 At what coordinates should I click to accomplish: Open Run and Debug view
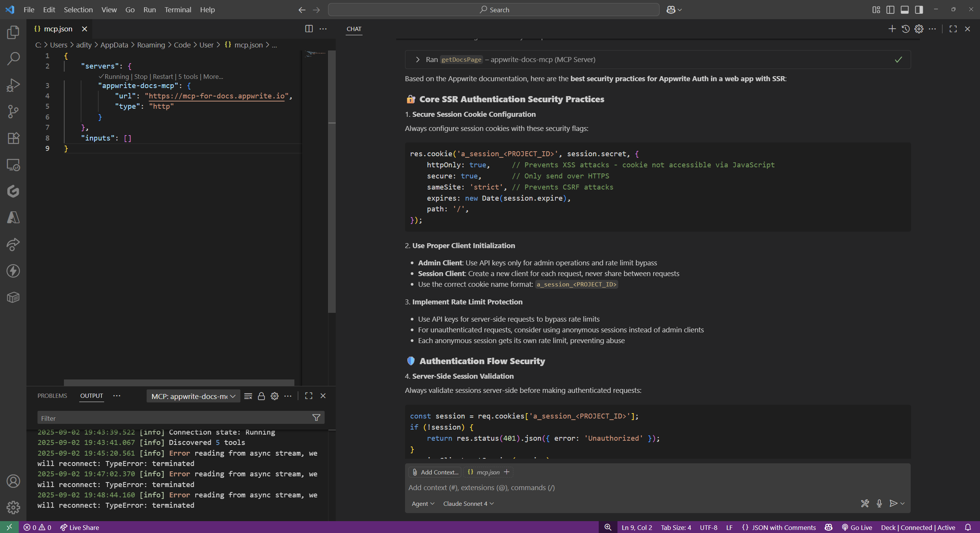pos(13,85)
